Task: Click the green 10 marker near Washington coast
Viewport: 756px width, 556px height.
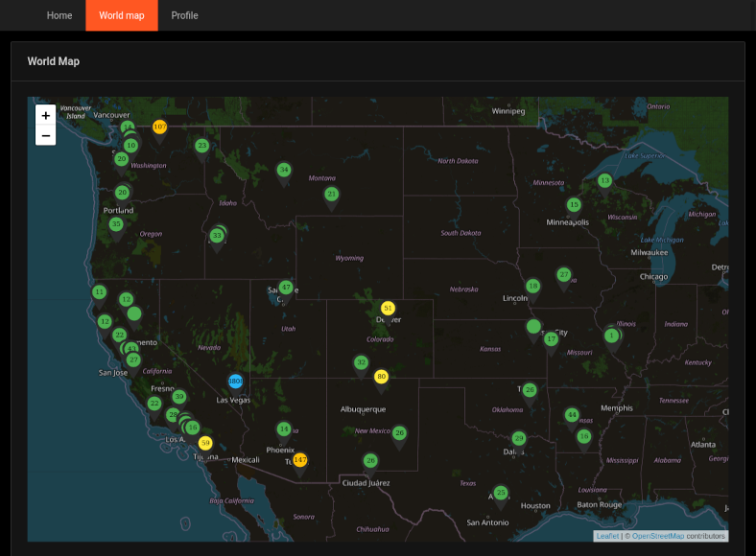Action: pos(131,145)
